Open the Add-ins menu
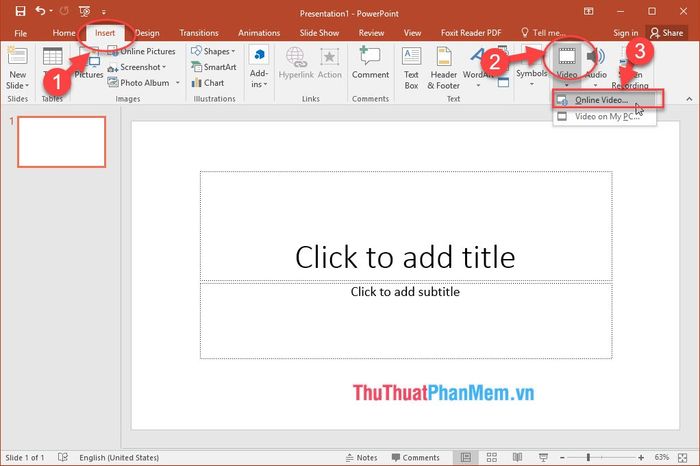The image size is (700, 466). (x=258, y=67)
